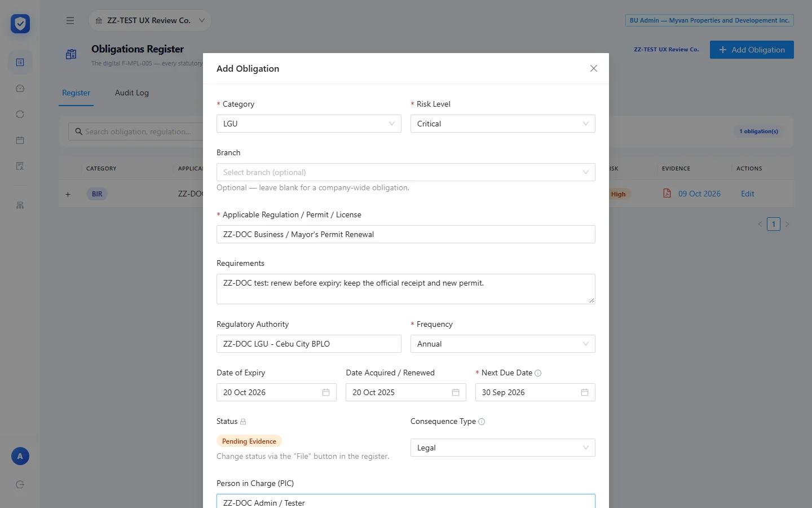The height and width of the screenshot is (508, 812).
Task: Click the Person in Charge input field
Action: [x=406, y=501]
